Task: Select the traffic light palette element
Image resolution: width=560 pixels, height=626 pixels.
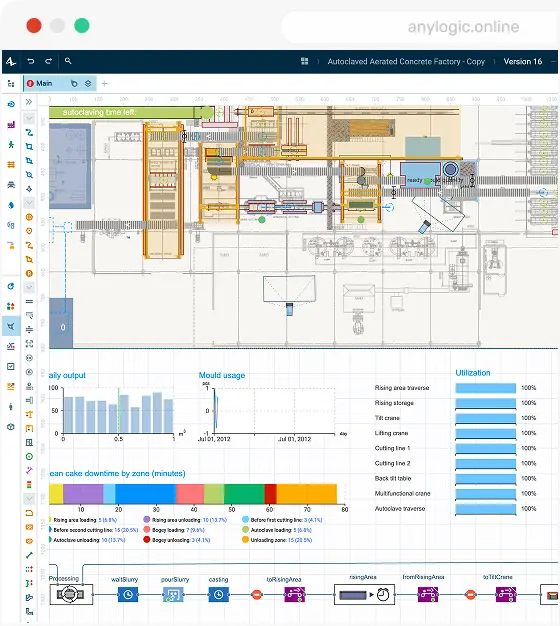Action: (x=29, y=485)
